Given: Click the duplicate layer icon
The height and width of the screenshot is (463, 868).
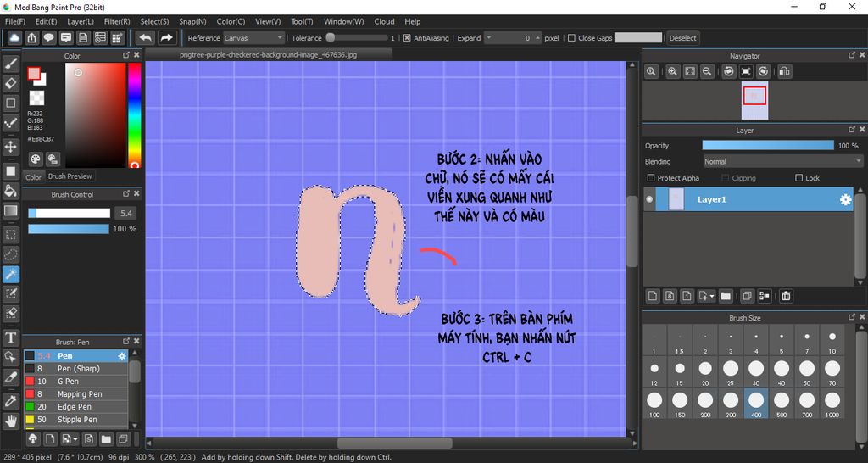Looking at the screenshot, I should coord(747,296).
